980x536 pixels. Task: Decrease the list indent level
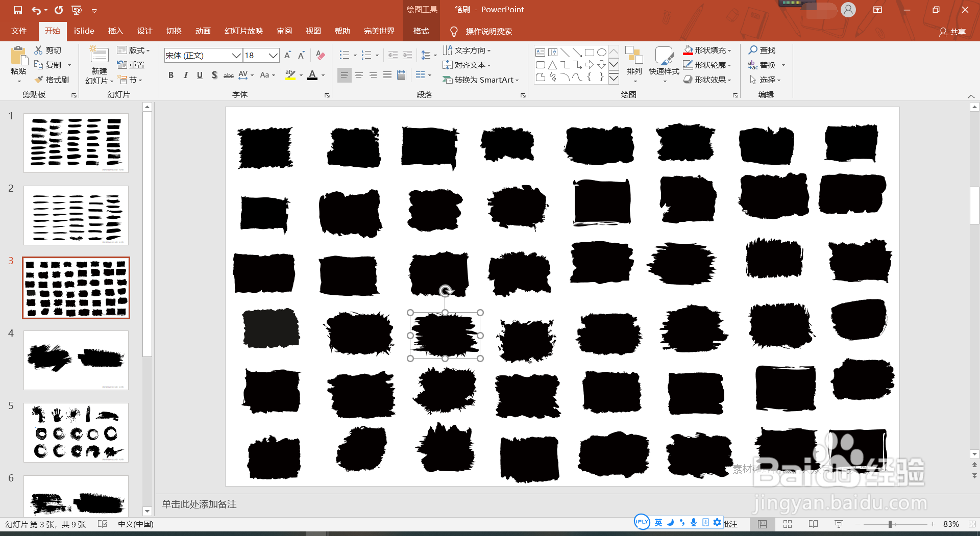click(393, 55)
